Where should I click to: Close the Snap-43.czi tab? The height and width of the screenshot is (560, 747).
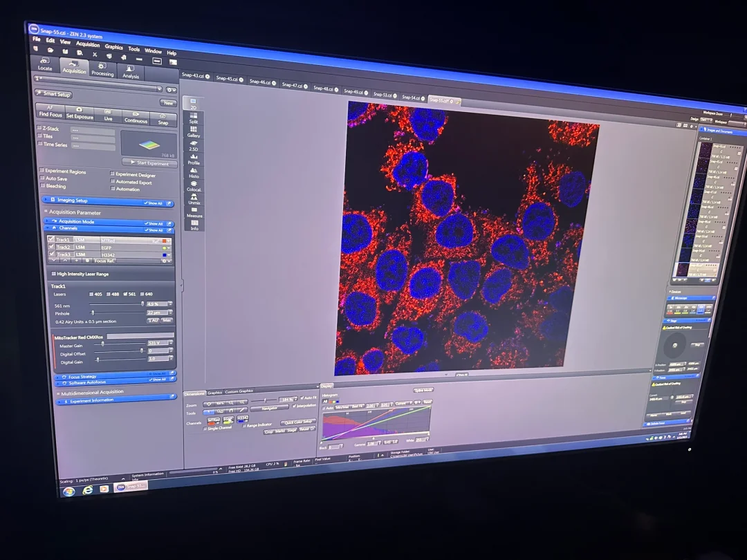tap(207, 76)
